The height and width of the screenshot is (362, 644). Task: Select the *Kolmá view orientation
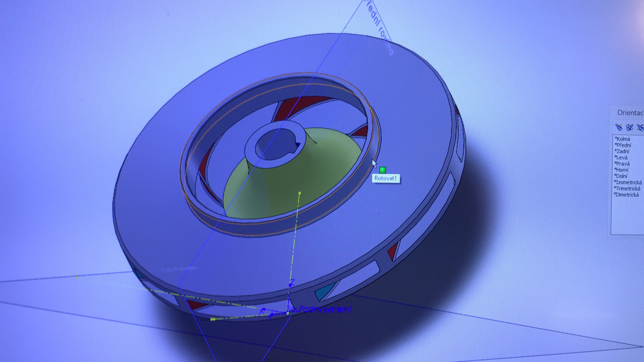click(622, 139)
